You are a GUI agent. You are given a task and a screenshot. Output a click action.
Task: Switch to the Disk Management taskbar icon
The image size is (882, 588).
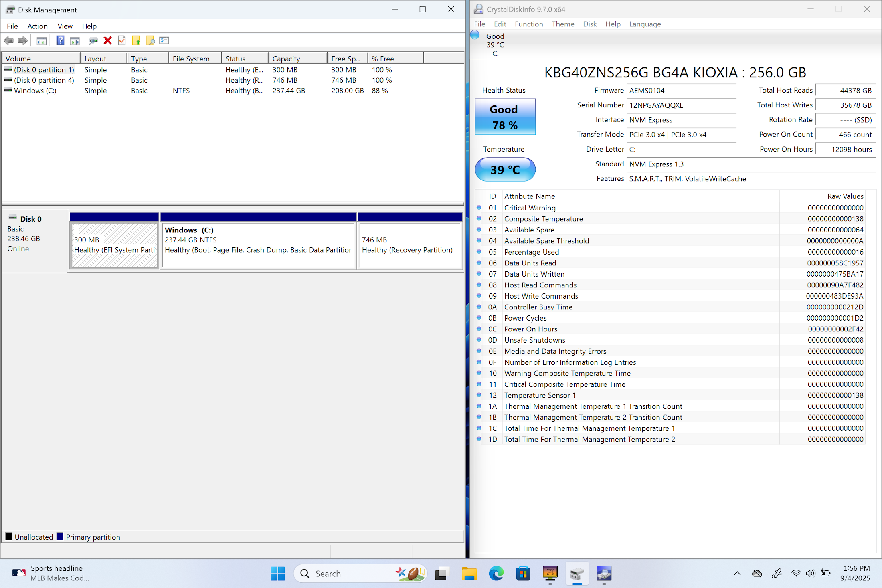pyautogui.click(x=577, y=574)
